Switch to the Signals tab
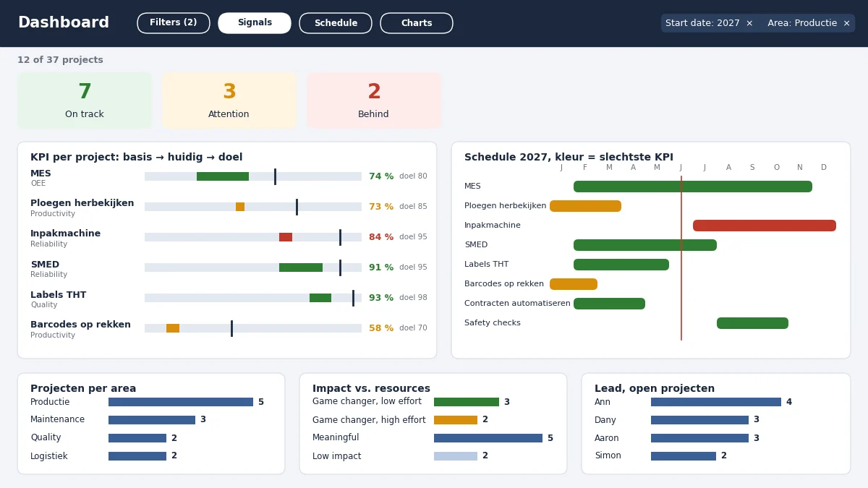Viewport: 868px width, 488px height. (255, 23)
